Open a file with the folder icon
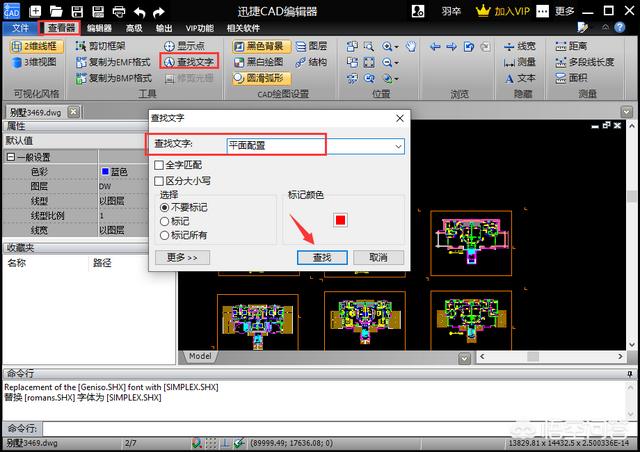The image size is (640, 452). pyautogui.click(x=56, y=11)
